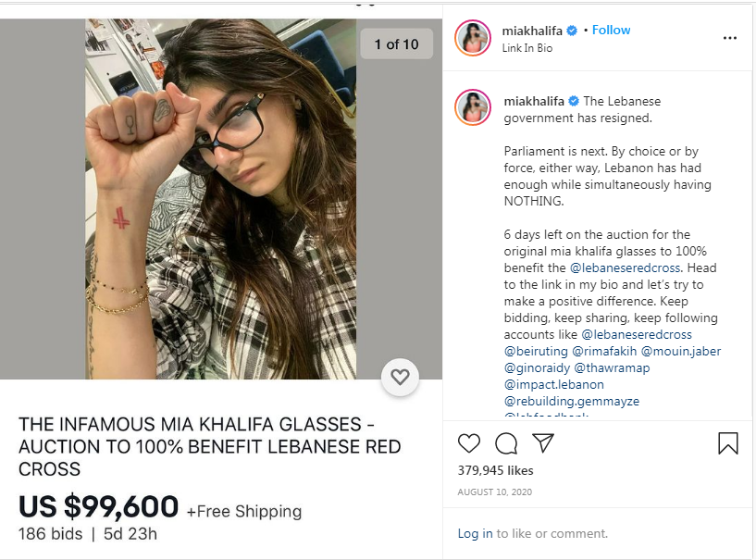The width and height of the screenshot is (756, 560).
Task: Open the @rebuilding.gemmayze mention
Action: 572,402
